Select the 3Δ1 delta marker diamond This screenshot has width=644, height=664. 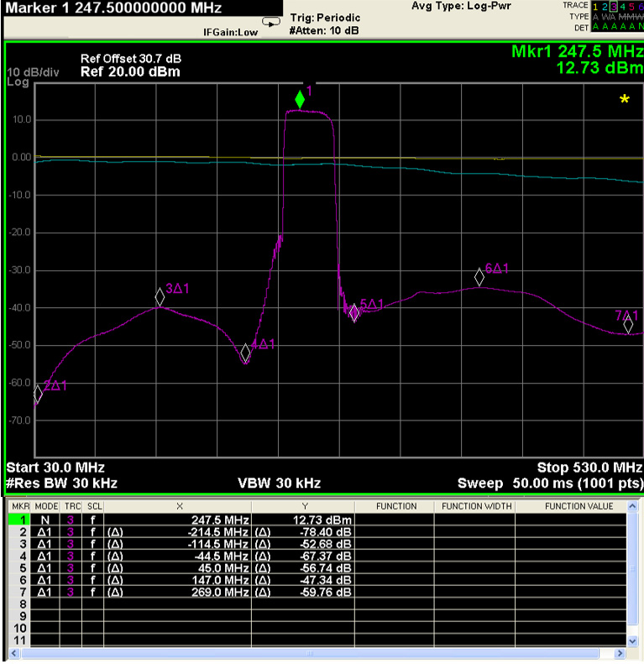coord(160,296)
